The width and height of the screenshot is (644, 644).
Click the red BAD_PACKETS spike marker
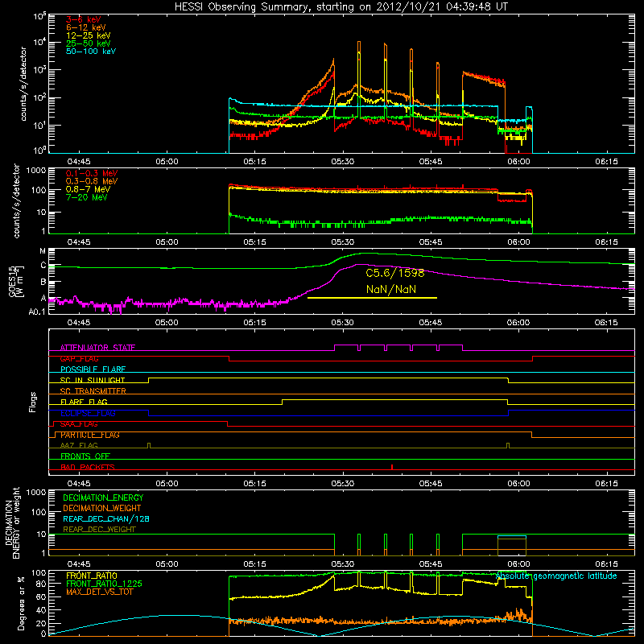(392, 467)
